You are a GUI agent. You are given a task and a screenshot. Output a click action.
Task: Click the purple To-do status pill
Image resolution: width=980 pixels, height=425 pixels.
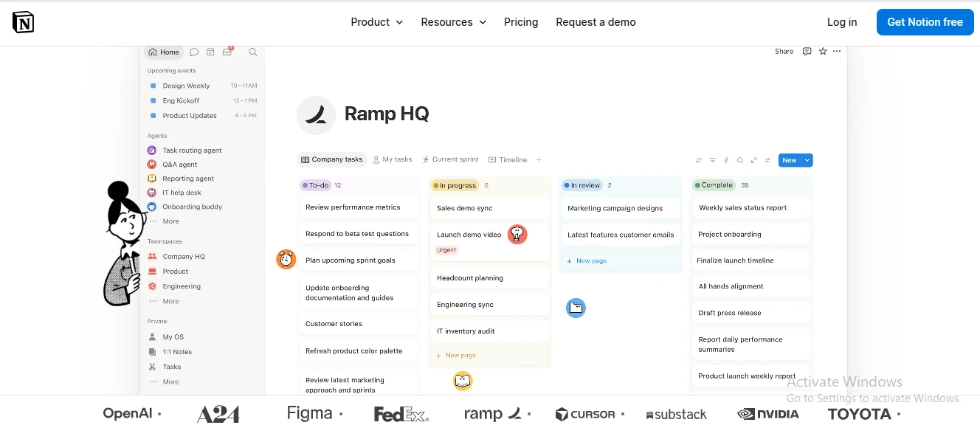click(316, 186)
